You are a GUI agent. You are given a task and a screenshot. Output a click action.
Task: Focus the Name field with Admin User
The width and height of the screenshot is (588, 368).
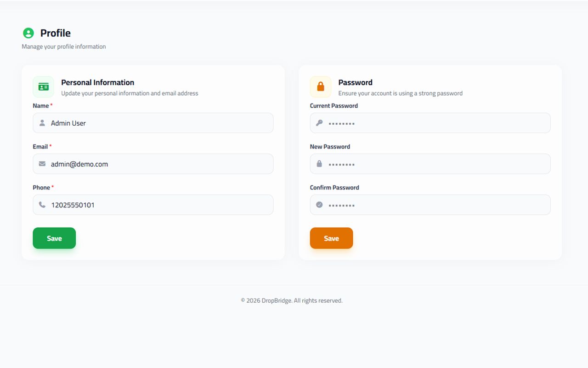[161, 123]
